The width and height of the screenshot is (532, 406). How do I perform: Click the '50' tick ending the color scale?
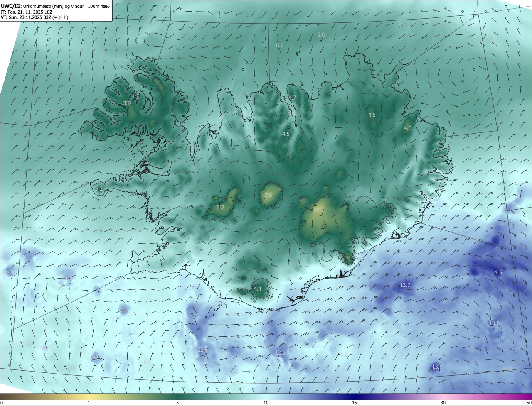pyautogui.click(x=529, y=403)
